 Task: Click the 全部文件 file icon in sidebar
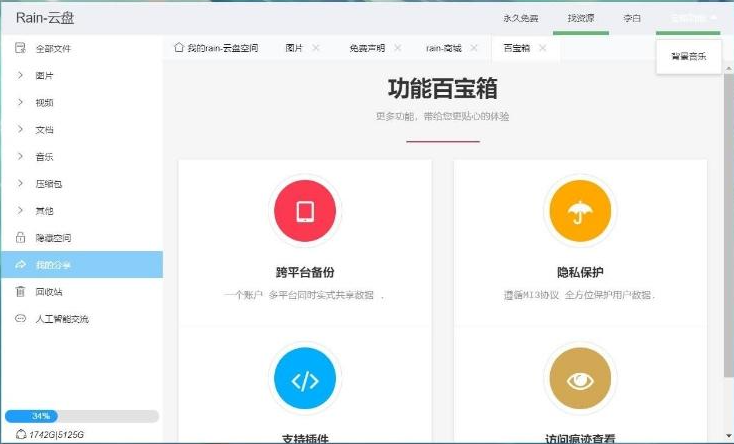point(20,48)
